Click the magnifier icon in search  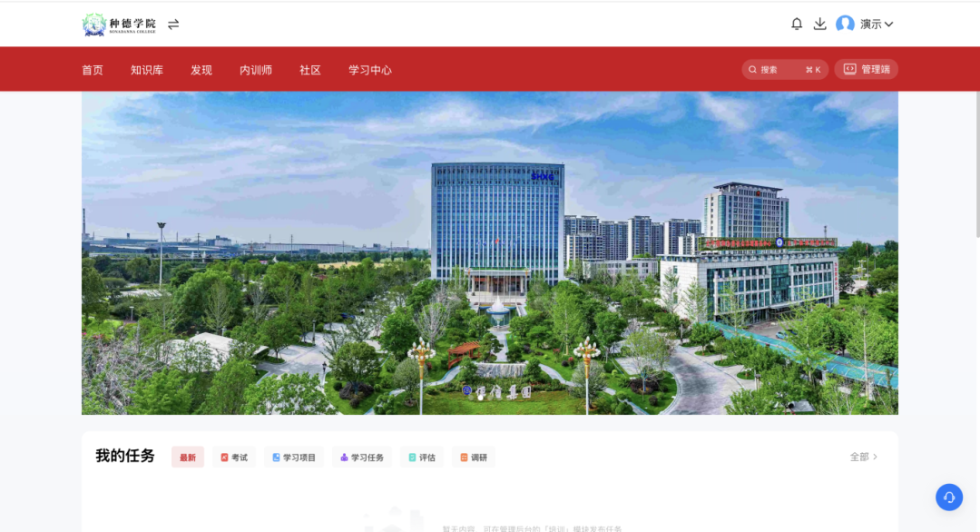click(x=753, y=70)
